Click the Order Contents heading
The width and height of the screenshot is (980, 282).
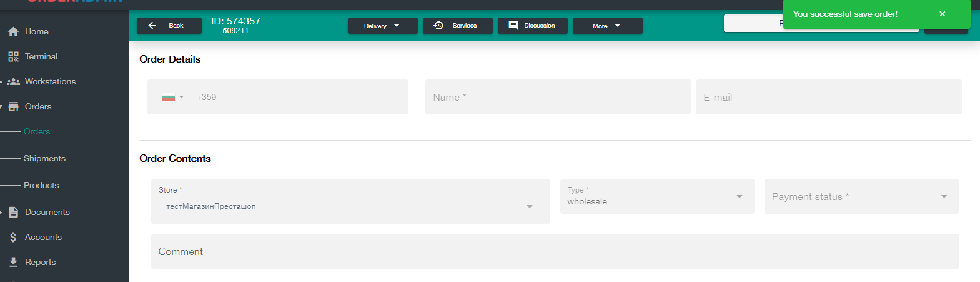[175, 159]
